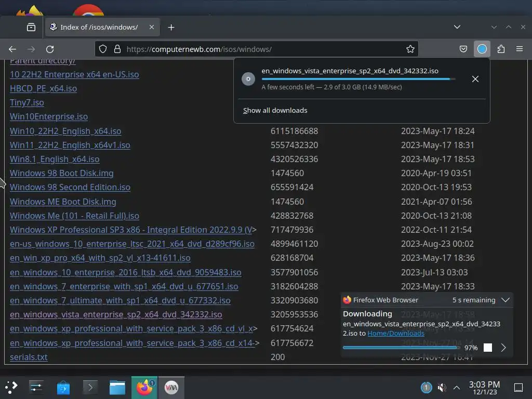Click the site padlock security icon
The height and width of the screenshot is (399, 532).
click(x=117, y=49)
